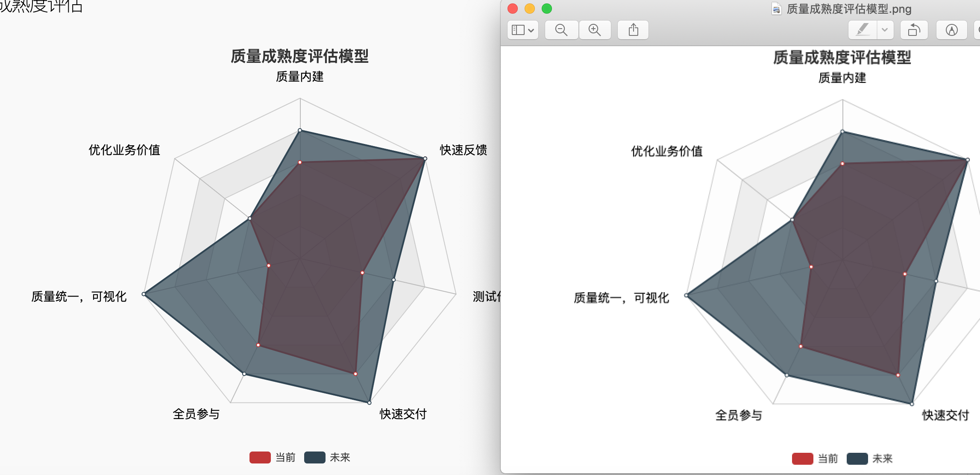Click the Zoom Out magnifier icon

pyautogui.click(x=561, y=30)
